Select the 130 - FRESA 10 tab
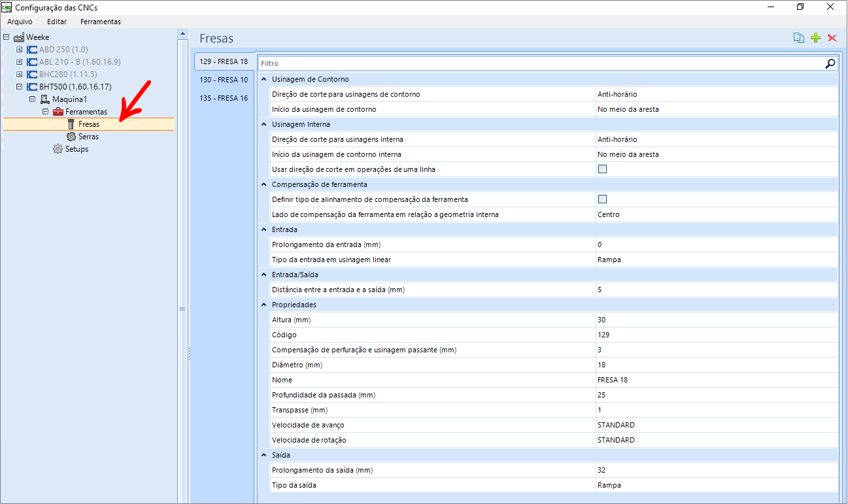This screenshot has height=504, width=848. 224,80
